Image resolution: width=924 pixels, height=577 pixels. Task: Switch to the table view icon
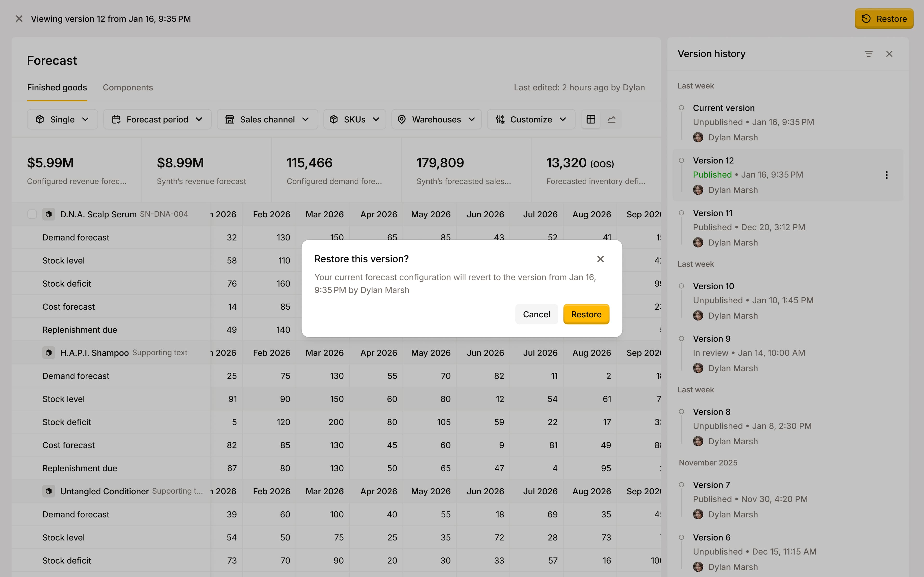(591, 119)
